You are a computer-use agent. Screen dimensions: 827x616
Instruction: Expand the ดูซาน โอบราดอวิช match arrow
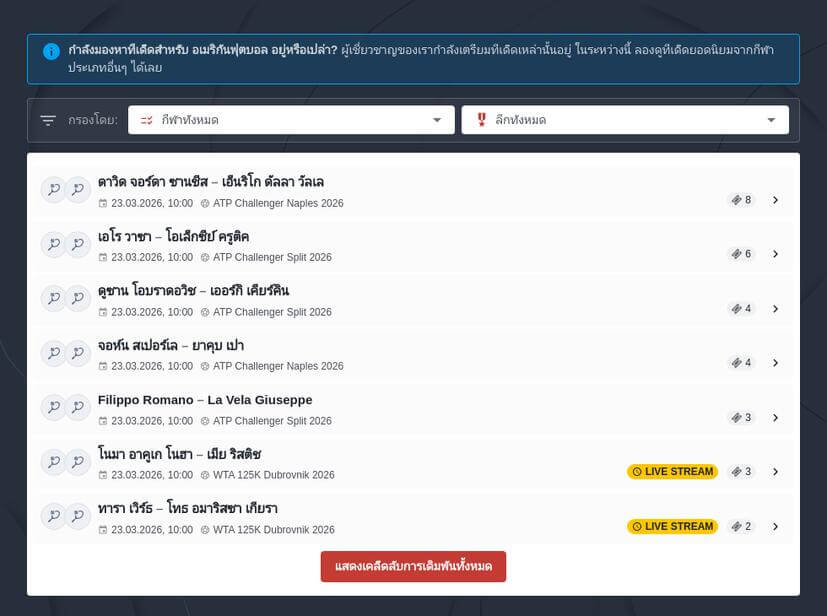click(x=775, y=309)
